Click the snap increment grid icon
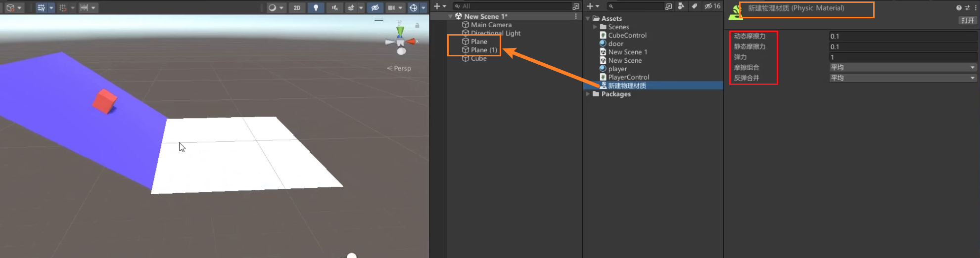 (62, 8)
